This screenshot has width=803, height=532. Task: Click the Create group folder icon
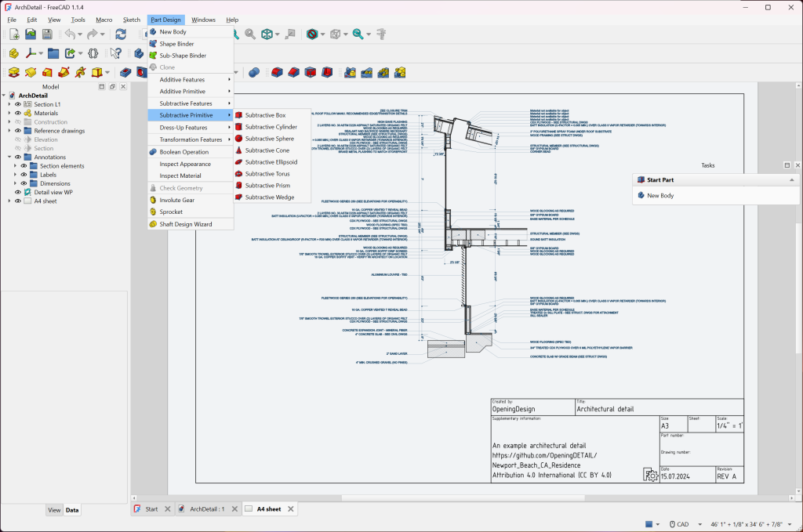[53, 53]
